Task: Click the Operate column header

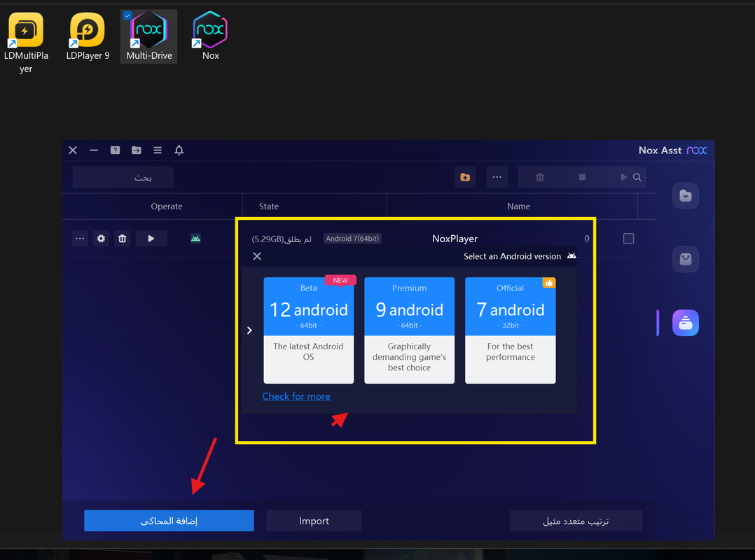Action: 167,206
